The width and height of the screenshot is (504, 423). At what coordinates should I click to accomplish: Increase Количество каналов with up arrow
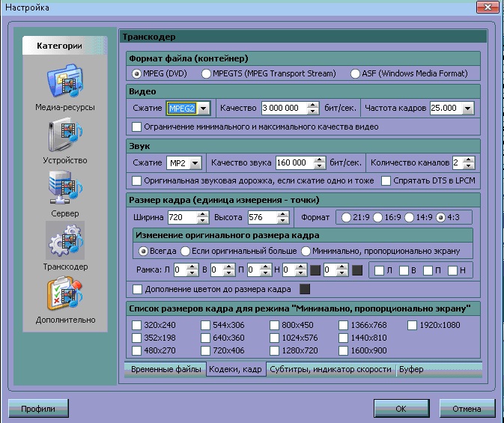pyautogui.click(x=469, y=159)
